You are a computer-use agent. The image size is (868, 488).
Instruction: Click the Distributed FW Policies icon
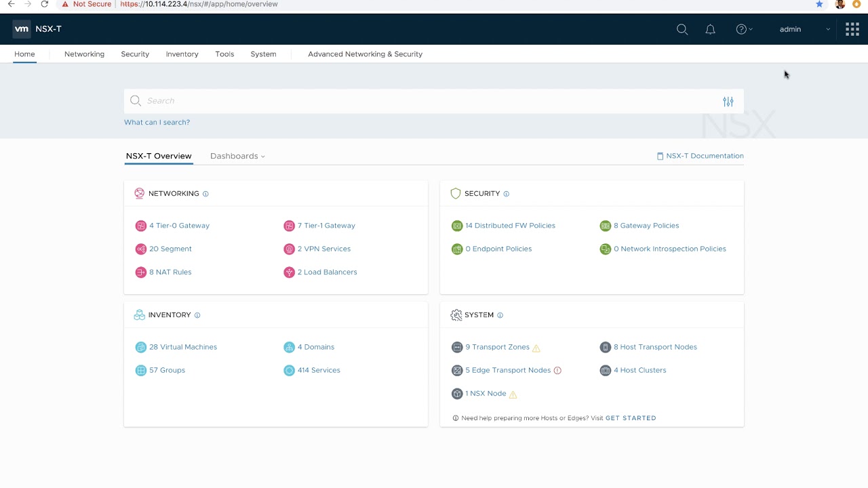pos(457,226)
